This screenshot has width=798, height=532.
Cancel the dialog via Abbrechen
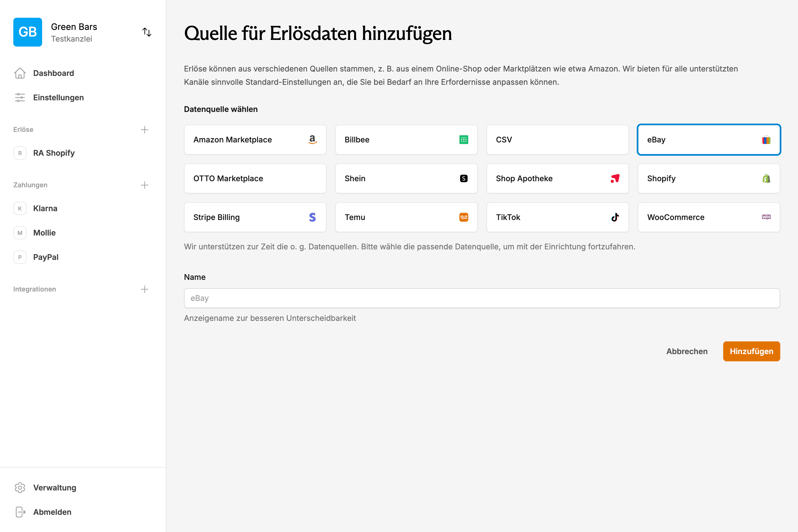(686, 351)
